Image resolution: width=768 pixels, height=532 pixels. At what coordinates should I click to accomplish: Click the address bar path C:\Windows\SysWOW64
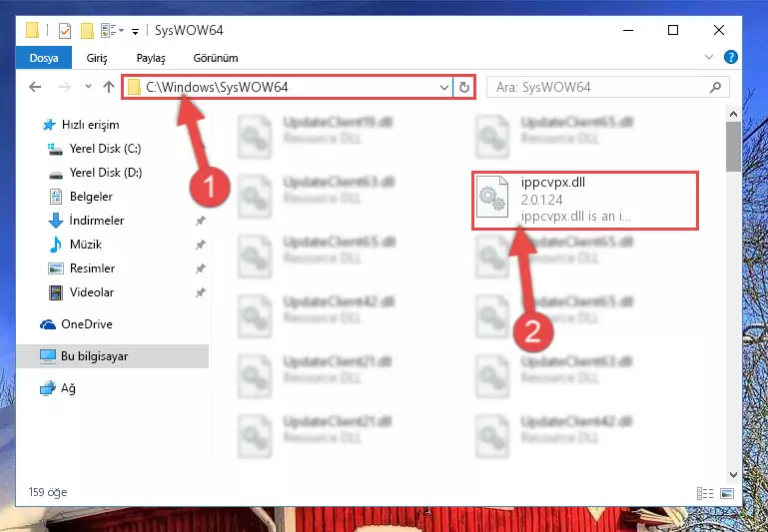click(x=217, y=87)
